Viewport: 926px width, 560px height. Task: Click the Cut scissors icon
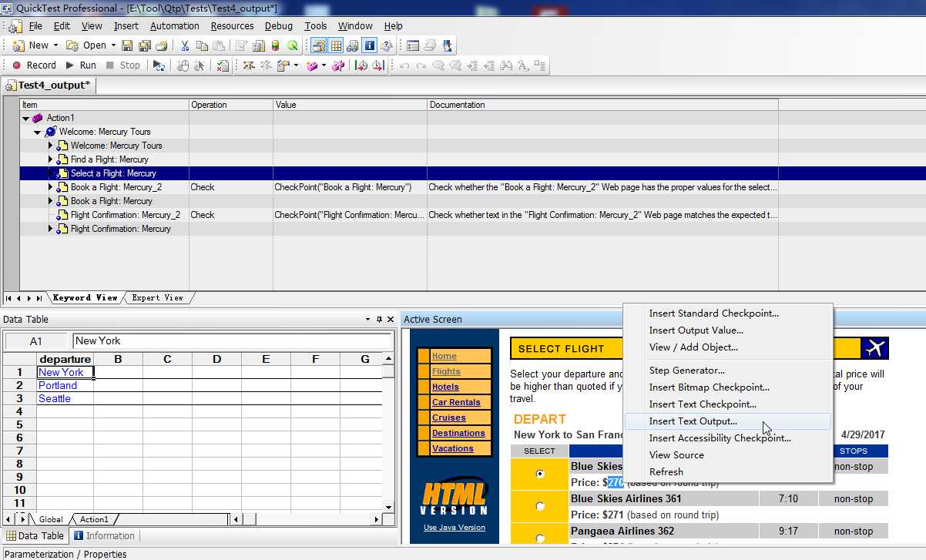(x=185, y=45)
